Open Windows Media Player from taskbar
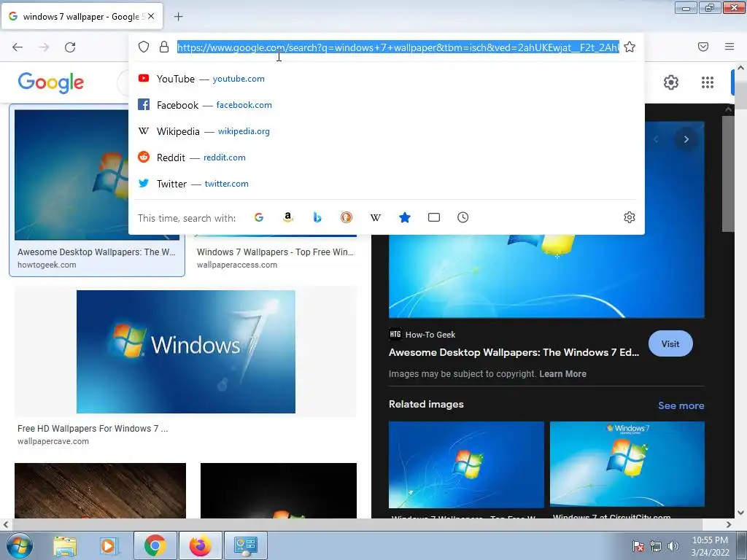This screenshot has height=560, width=747. pyautogui.click(x=109, y=545)
